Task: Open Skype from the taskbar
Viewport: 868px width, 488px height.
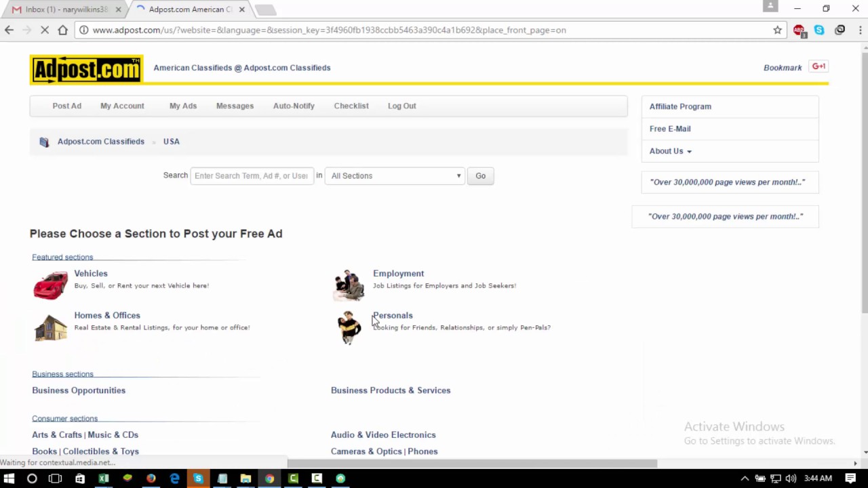Action: pos(198,479)
